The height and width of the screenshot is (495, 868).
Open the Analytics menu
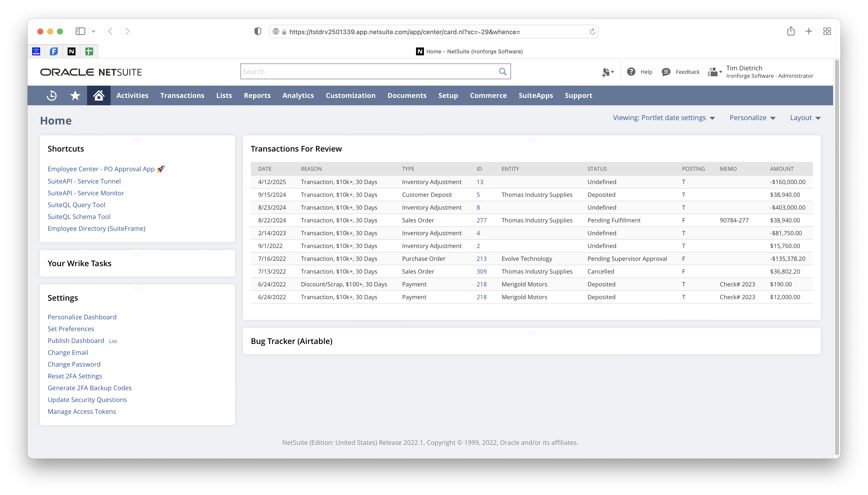298,95
